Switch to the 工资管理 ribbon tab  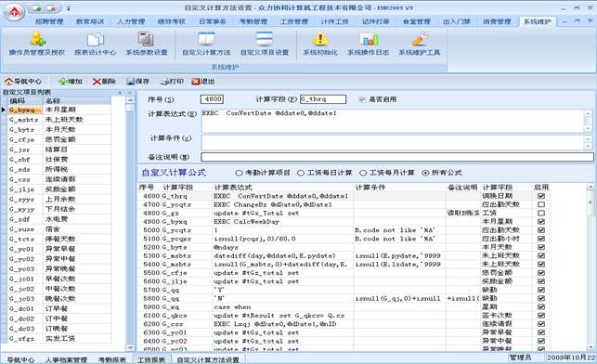[x=294, y=21]
